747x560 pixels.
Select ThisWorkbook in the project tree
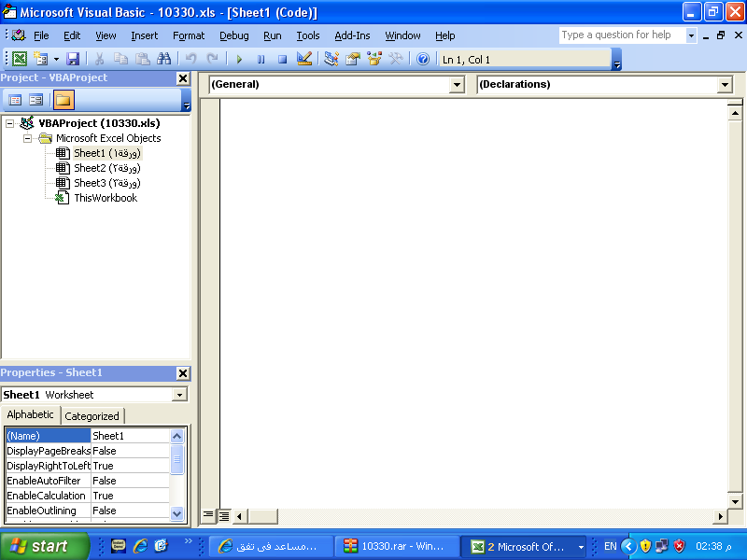106,198
